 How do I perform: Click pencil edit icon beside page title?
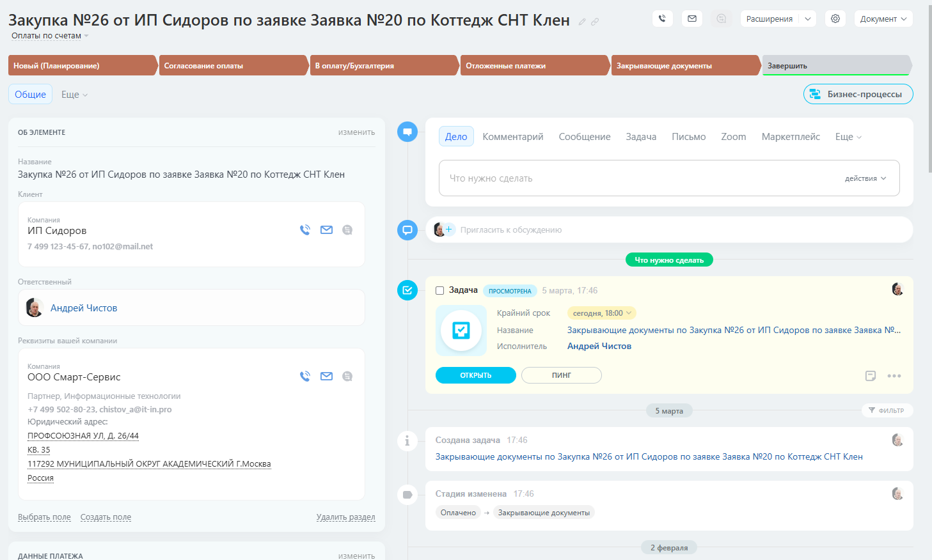point(582,22)
